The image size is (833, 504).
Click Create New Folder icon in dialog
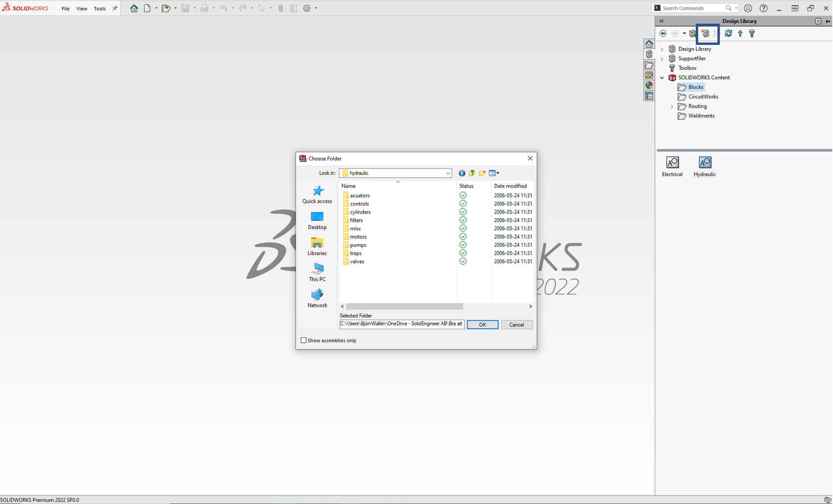point(482,173)
